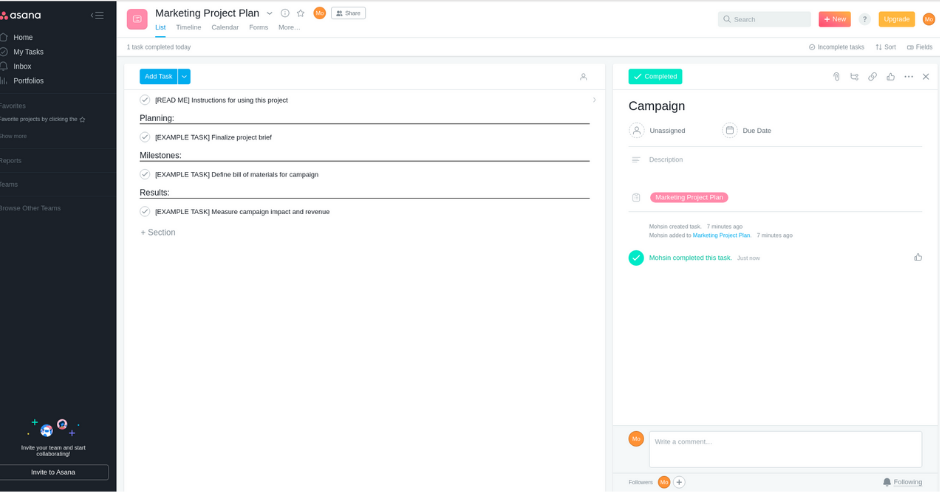
Task: Expand the Marketing Project Plan title dropdown
Action: point(269,13)
